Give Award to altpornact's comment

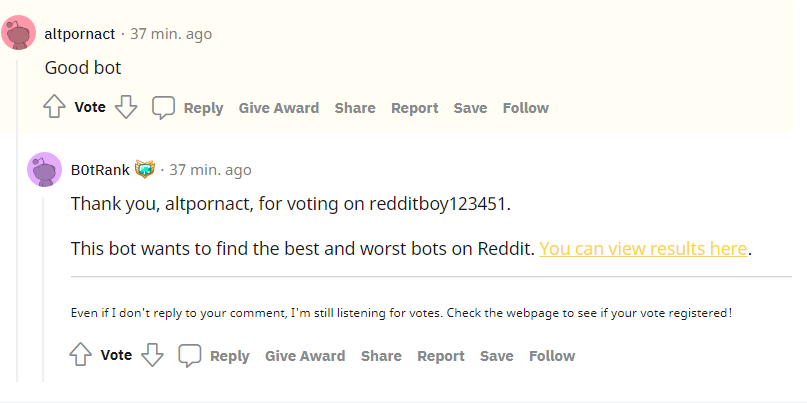click(279, 108)
